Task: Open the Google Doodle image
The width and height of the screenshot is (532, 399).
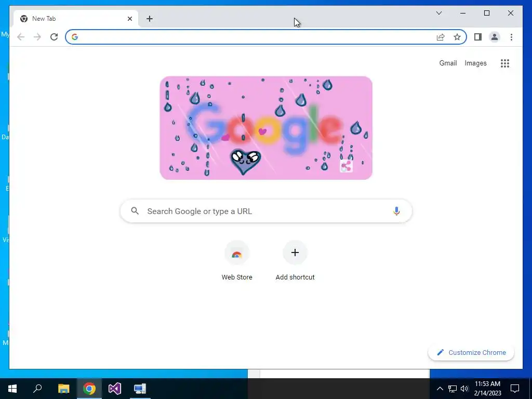Action: click(266, 128)
